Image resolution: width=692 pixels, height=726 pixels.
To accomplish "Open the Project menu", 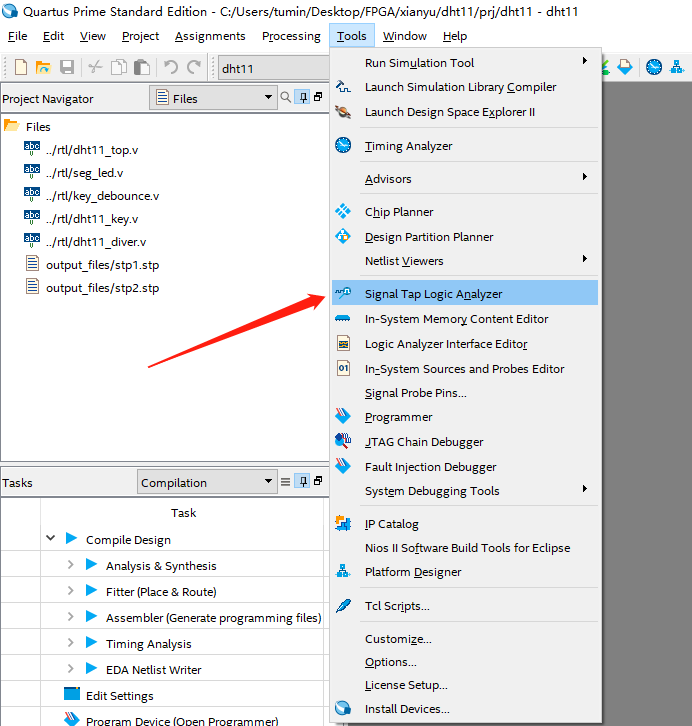I will coord(140,36).
